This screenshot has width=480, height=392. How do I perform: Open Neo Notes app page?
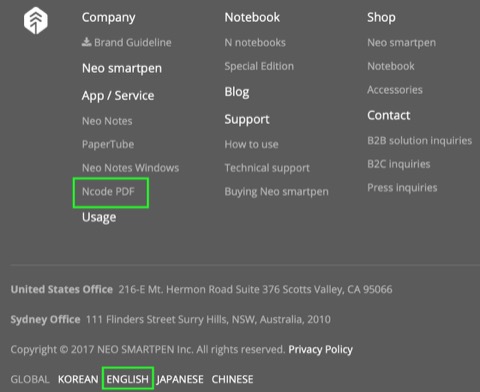tap(107, 121)
